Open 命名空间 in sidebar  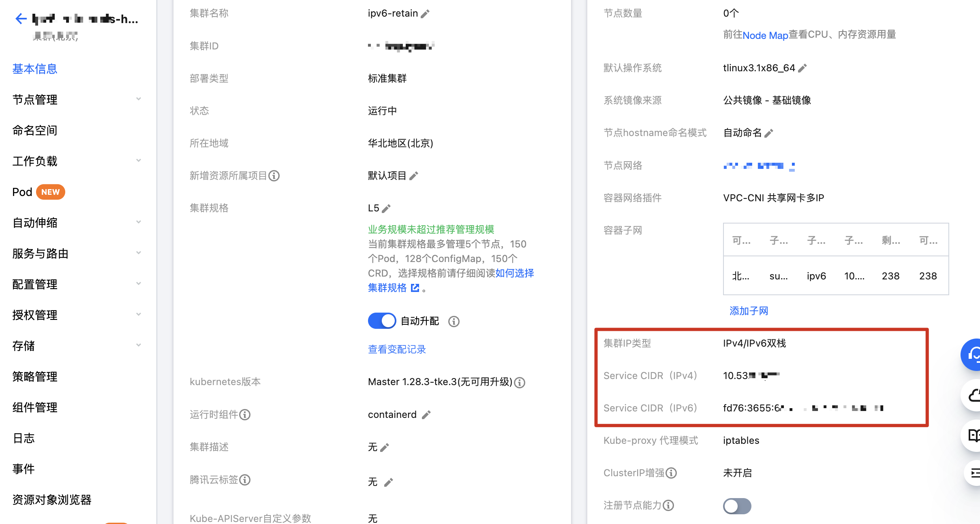[x=35, y=130]
